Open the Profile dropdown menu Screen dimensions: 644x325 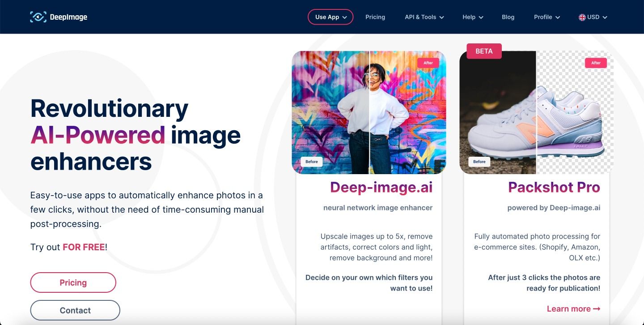(x=547, y=17)
